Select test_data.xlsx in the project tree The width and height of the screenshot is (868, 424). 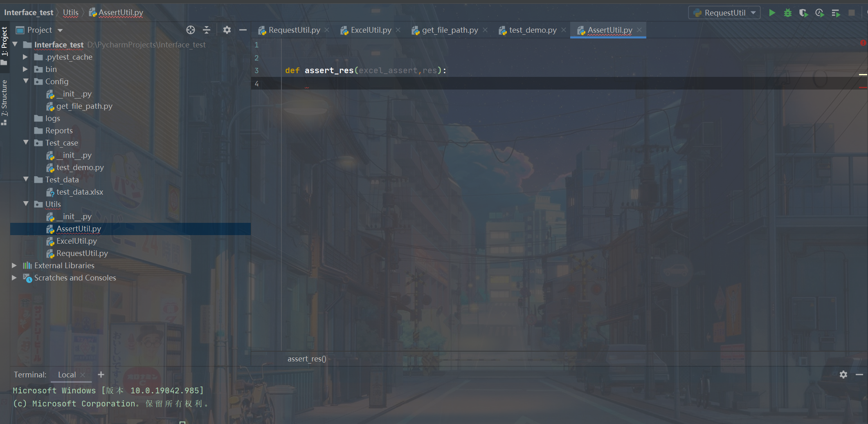pyautogui.click(x=80, y=192)
